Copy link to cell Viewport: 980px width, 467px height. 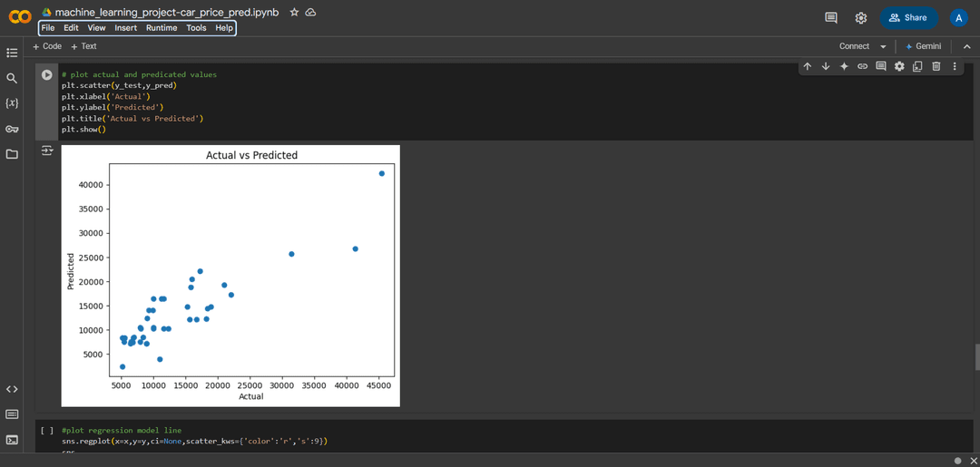[x=863, y=66]
